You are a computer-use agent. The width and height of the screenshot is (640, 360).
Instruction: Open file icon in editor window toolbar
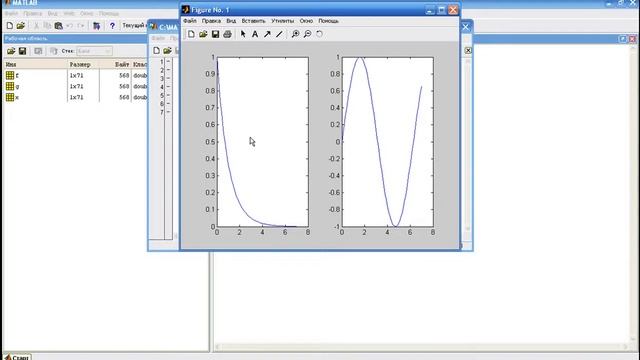(167, 51)
